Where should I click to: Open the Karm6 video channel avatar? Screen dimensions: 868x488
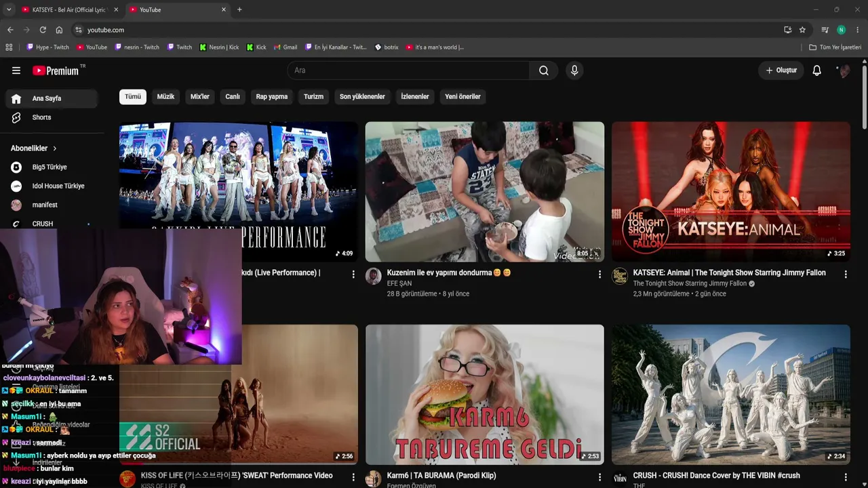(374, 479)
